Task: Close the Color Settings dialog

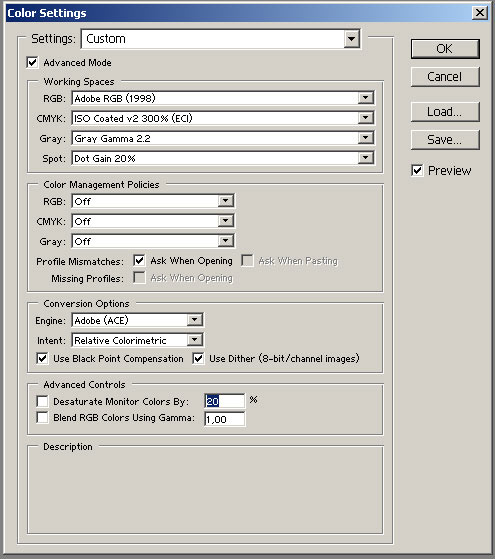Action: click(x=480, y=13)
